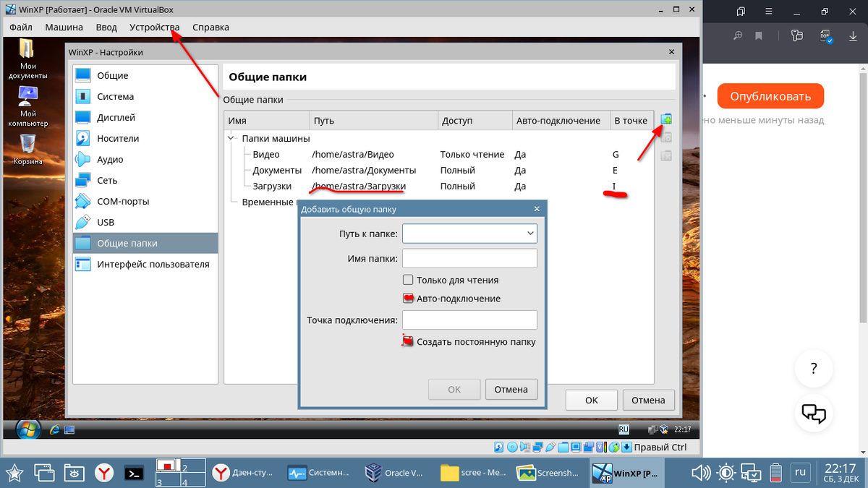Click the Имя папки input field
This screenshot has width=868, height=488.
pos(469,258)
